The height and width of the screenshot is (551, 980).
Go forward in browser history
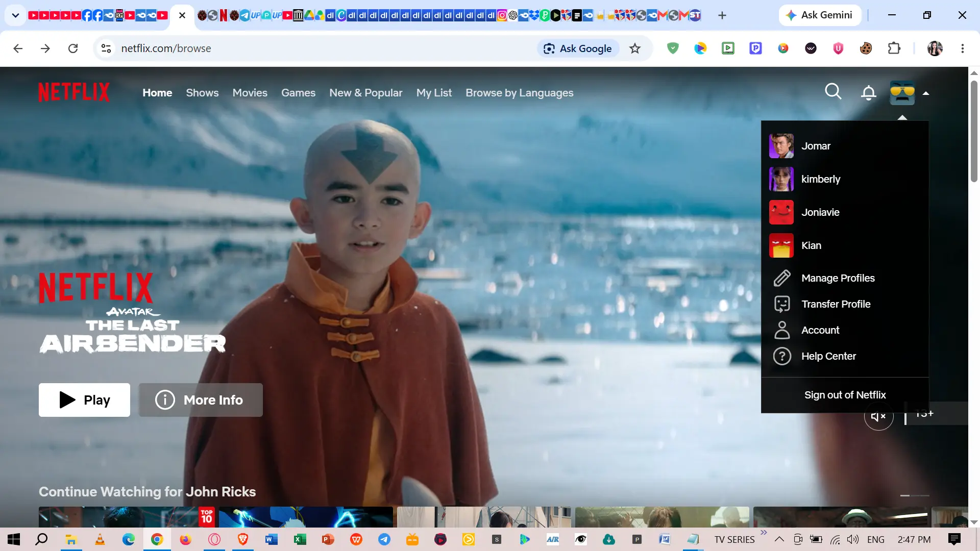45,48
